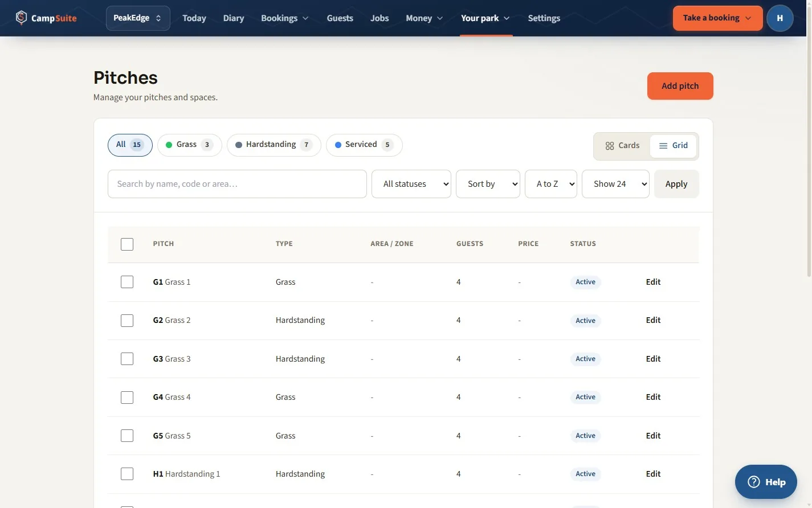Screen dimensions: 812x508
Task: Click the STATUS column header
Action: coord(583,244)
